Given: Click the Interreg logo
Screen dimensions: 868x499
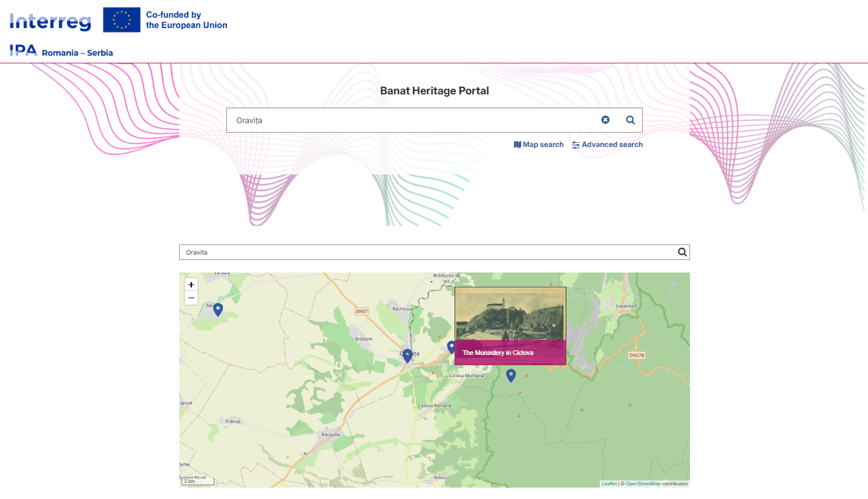Looking at the screenshot, I should coord(50,21).
